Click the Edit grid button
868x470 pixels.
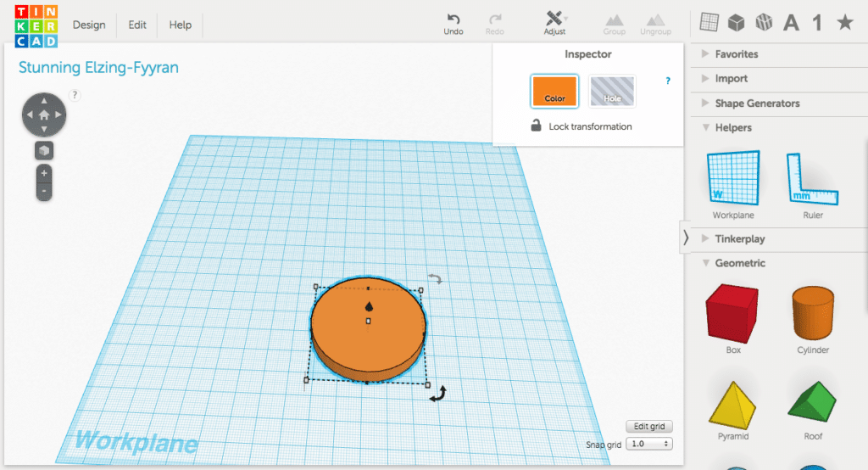[x=649, y=426]
